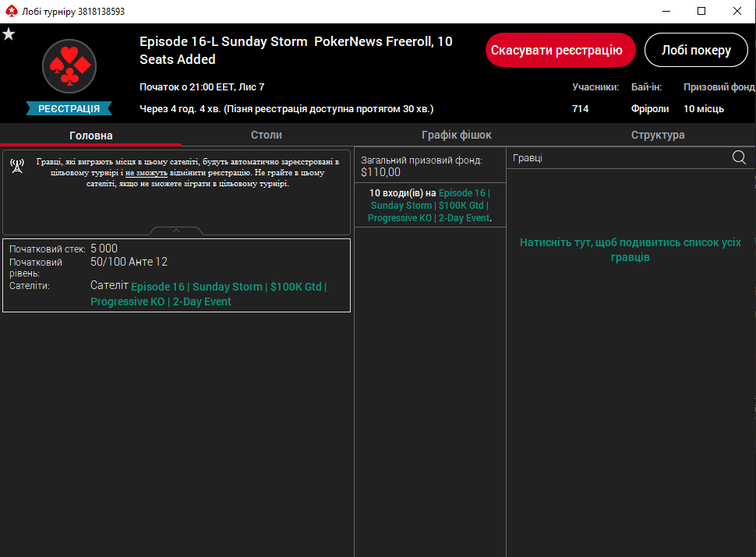Click the Фріроли buy-in value

tap(650, 109)
